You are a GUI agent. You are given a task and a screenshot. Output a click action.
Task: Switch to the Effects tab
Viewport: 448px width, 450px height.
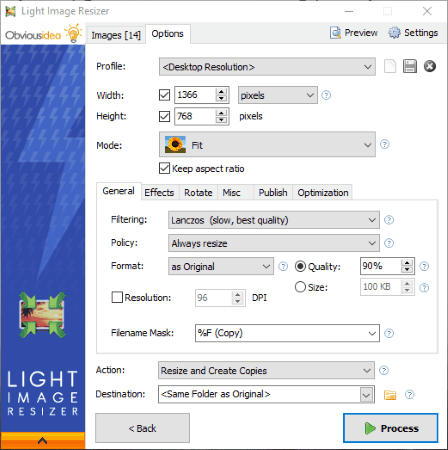click(x=159, y=192)
